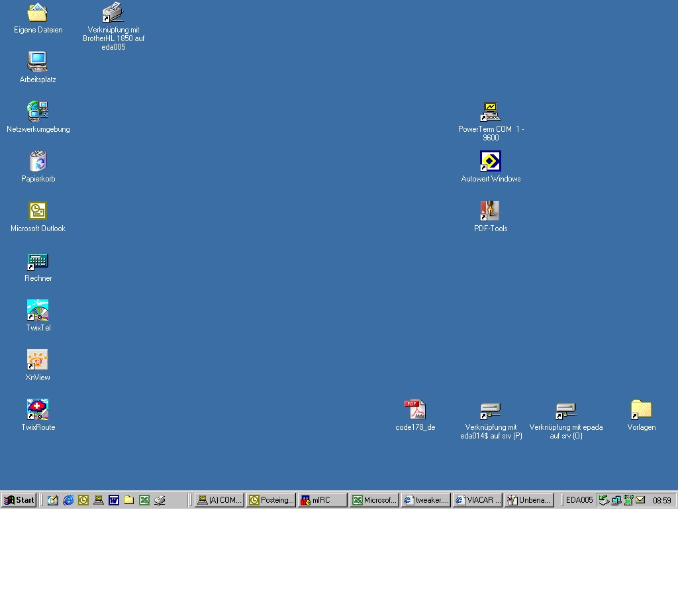Screen dimensions: 678x616
Task: Click the Excel icon in Quick Launch
Action: point(144,500)
